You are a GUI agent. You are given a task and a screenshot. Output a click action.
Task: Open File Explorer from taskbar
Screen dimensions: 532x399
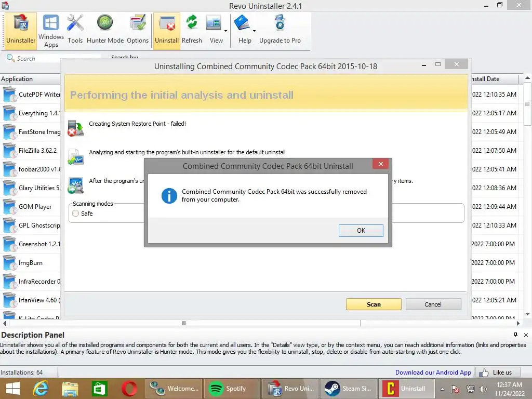(70, 389)
